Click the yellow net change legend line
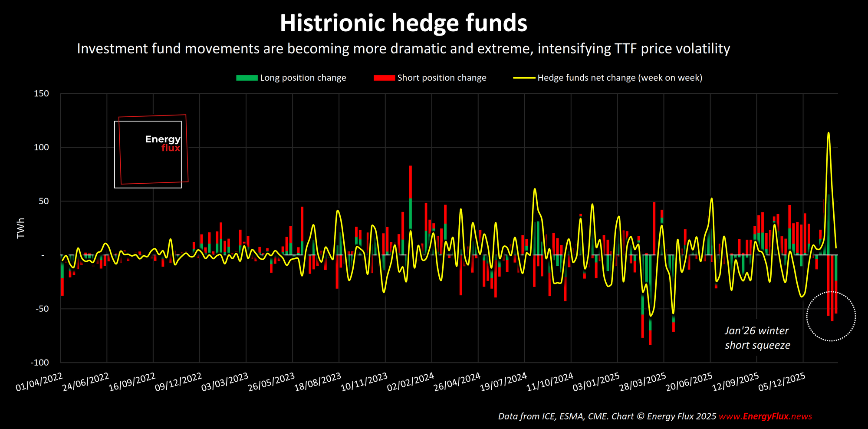 tap(524, 78)
